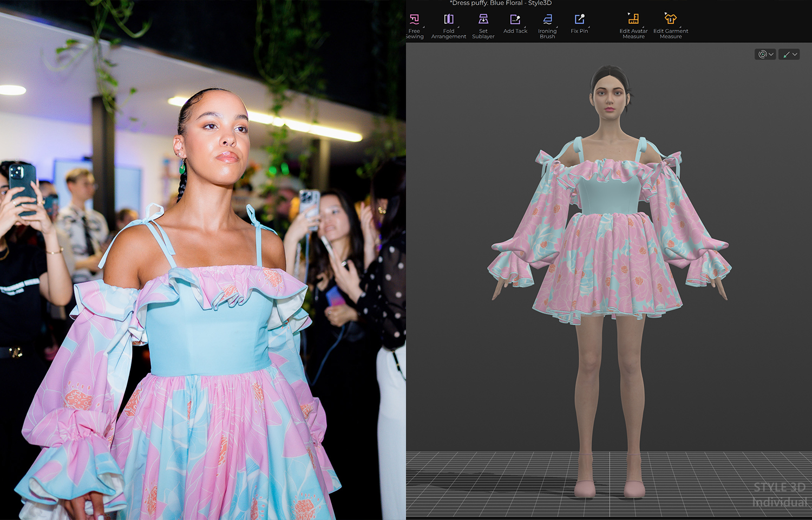Activate the Fold Arrangement tool
This screenshot has width=812, height=520.
coord(448,25)
